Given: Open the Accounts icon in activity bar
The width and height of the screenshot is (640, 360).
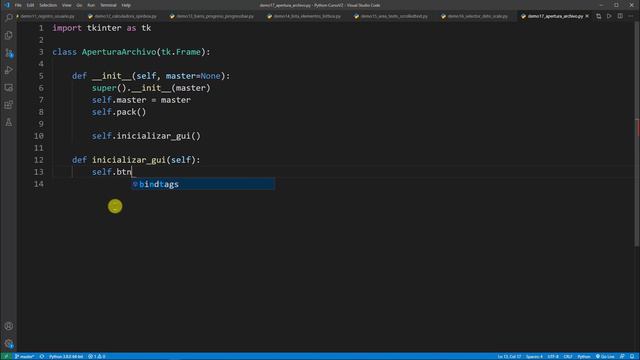Looking at the screenshot, I should click(9, 326).
